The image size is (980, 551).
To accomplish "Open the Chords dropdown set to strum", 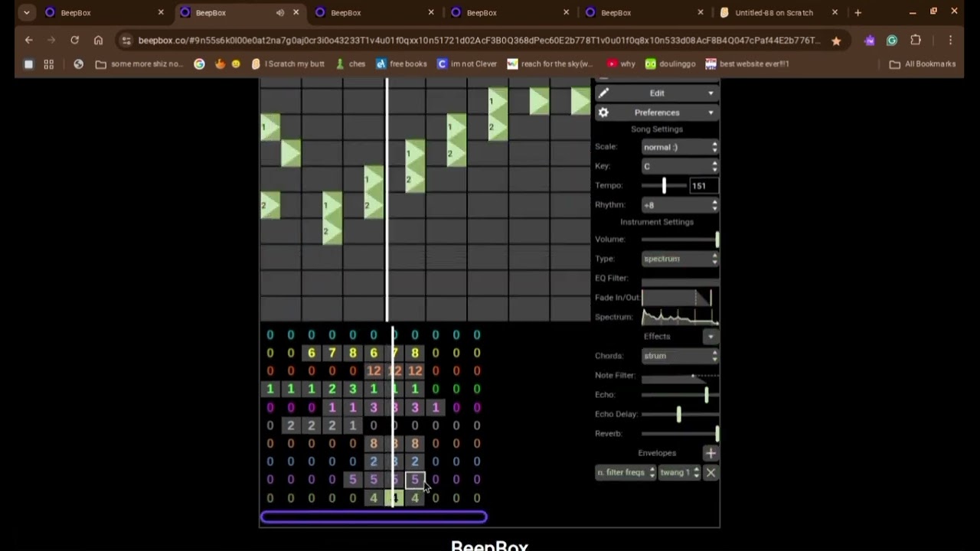I will click(680, 356).
